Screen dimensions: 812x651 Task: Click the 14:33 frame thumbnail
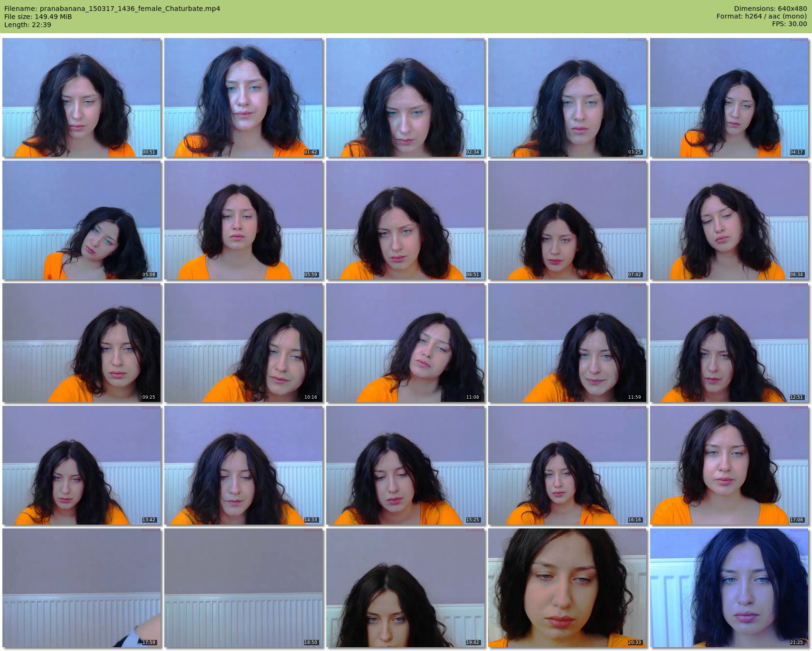244,465
